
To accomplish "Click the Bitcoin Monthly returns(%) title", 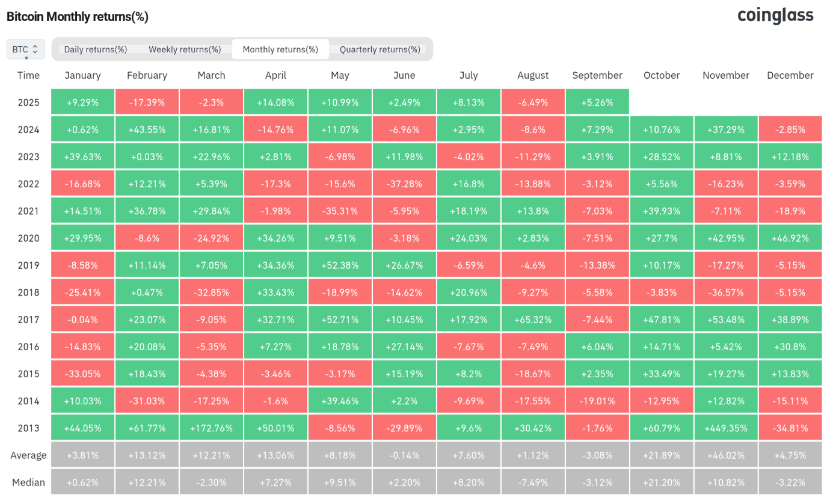I will [77, 17].
